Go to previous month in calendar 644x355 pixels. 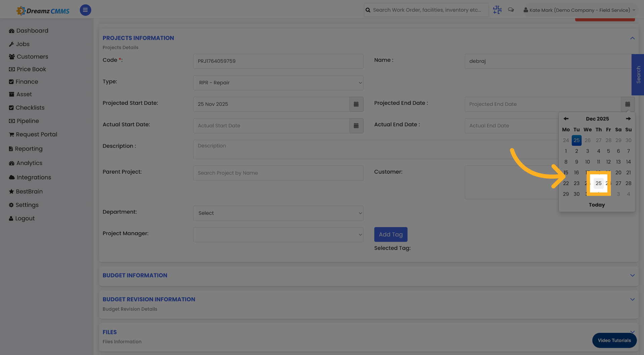566,119
